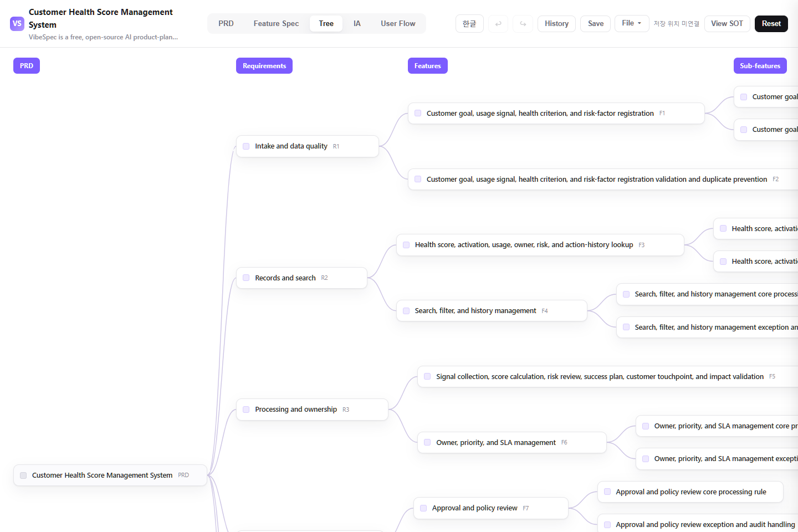This screenshot has width=798, height=532.
Task: Click the project title Customer Health Score Management System
Action: point(101,18)
